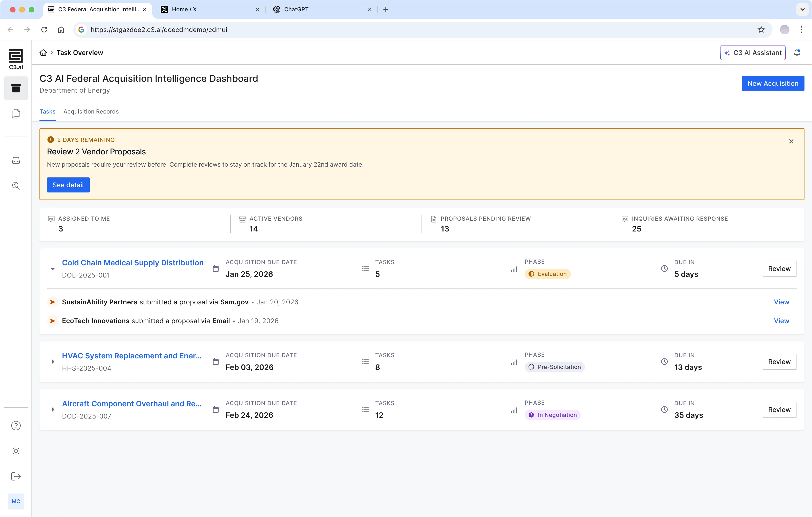This screenshot has width=812, height=517.
Task: Reload the page
Action: 44,30
